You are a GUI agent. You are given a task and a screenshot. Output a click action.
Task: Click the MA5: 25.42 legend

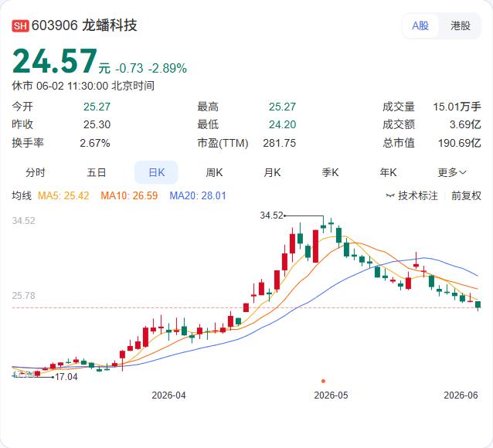point(63,196)
